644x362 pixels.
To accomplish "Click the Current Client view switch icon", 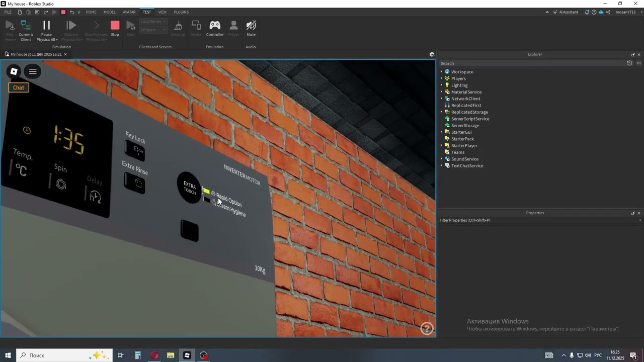I will click(x=26, y=25).
